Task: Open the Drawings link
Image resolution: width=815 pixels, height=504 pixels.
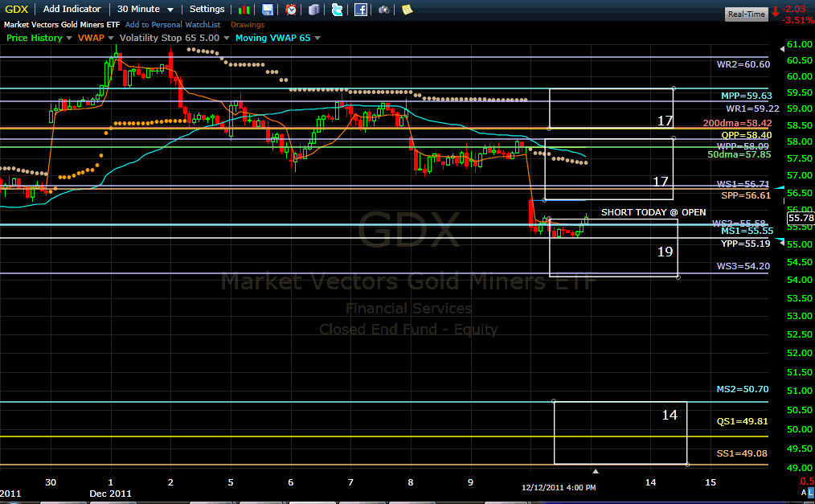Action: click(x=248, y=24)
